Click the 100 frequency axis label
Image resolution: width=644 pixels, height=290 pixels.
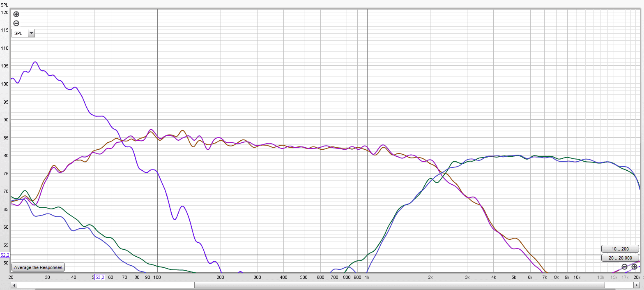coord(157,277)
